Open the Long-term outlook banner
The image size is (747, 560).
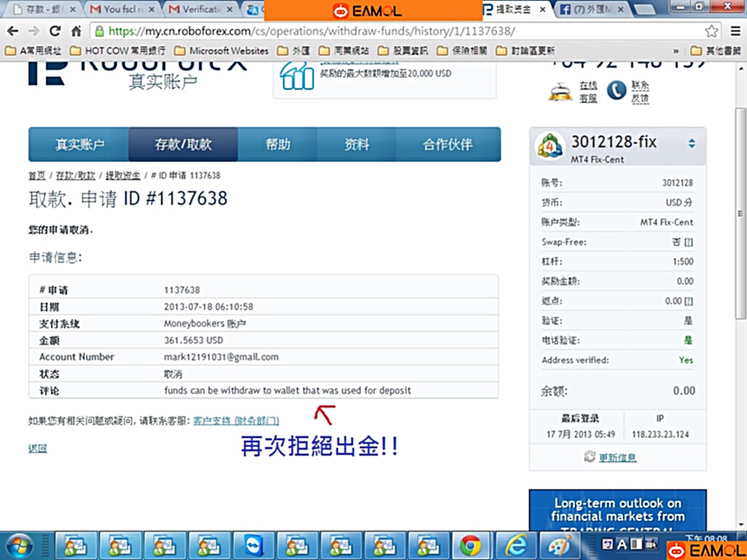[618, 510]
